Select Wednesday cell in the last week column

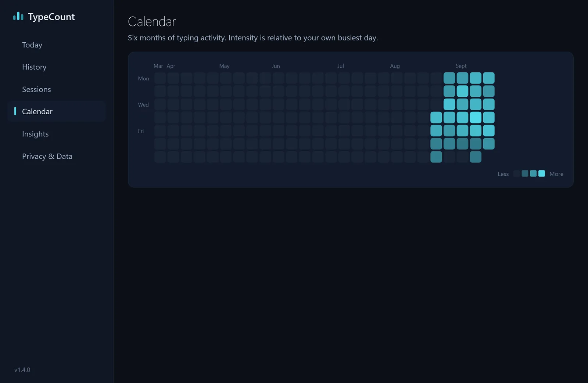tap(489, 104)
